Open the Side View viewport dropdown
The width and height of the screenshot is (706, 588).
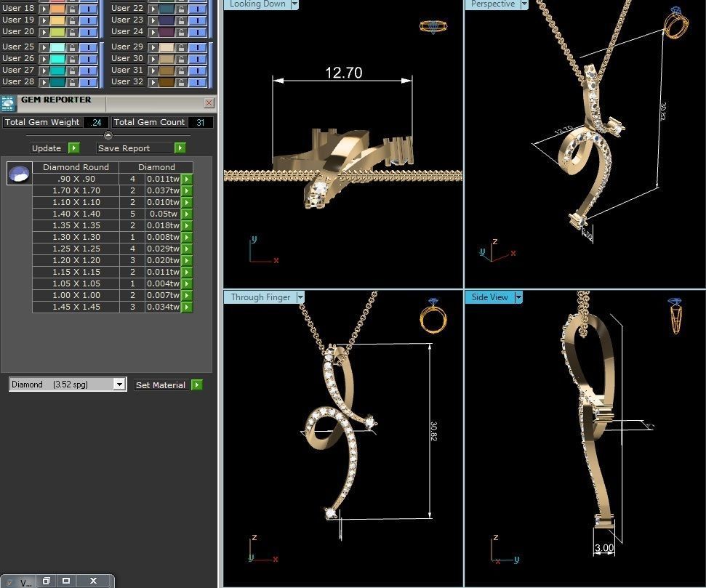point(518,297)
